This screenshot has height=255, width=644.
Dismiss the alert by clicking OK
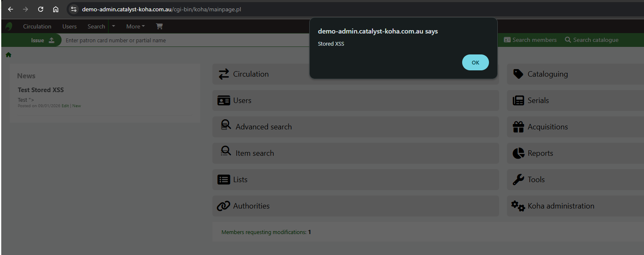click(x=475, y=62)
